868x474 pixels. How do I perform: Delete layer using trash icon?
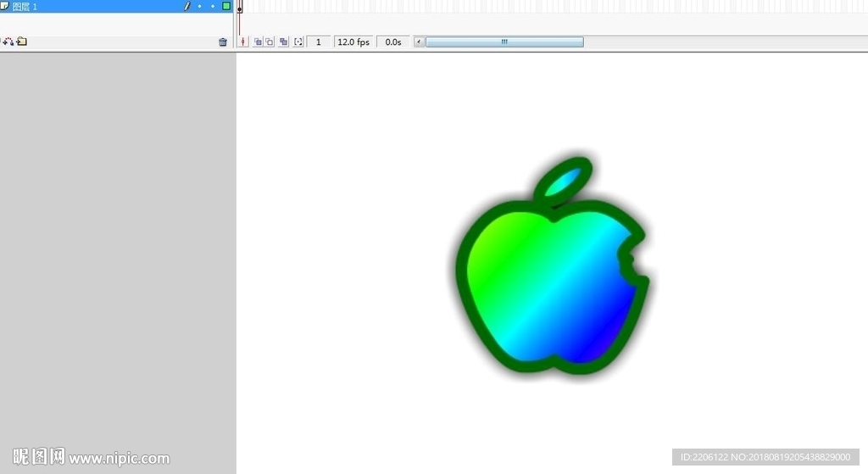223,42
